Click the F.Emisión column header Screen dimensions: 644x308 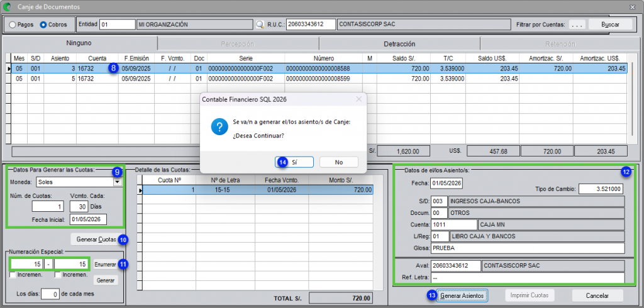coord(136,58)
